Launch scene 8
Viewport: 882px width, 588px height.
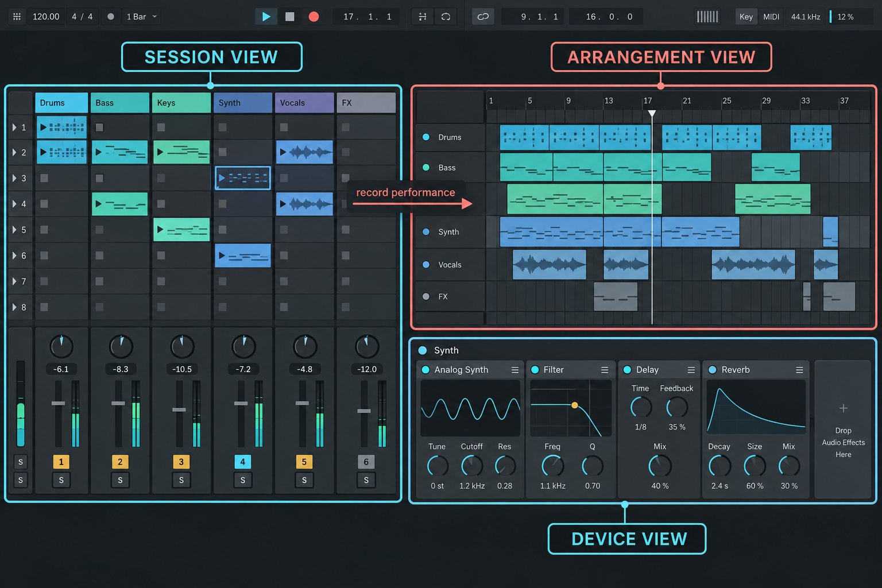click(x=14, y=307)
